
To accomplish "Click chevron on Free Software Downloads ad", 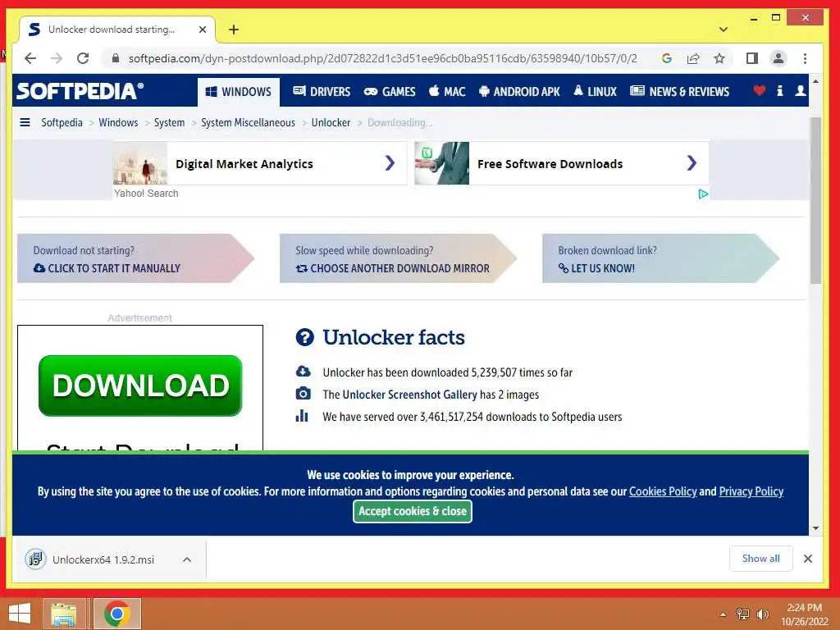I will [692, 163].
